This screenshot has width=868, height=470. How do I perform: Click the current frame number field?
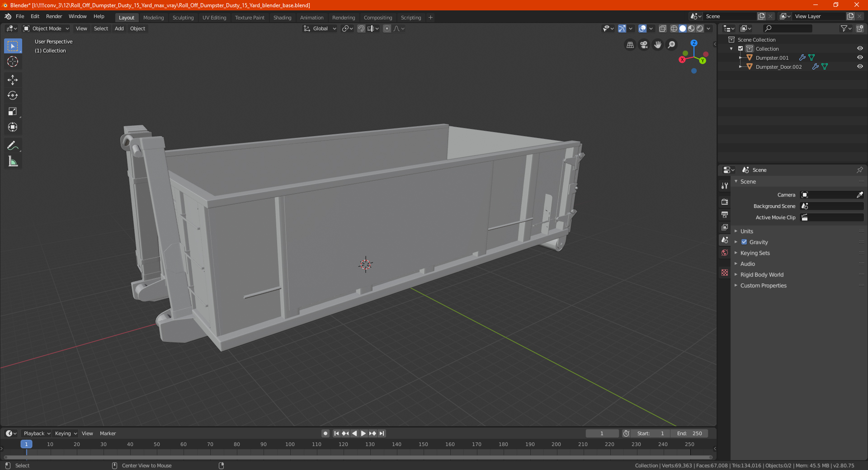(602, 433)
